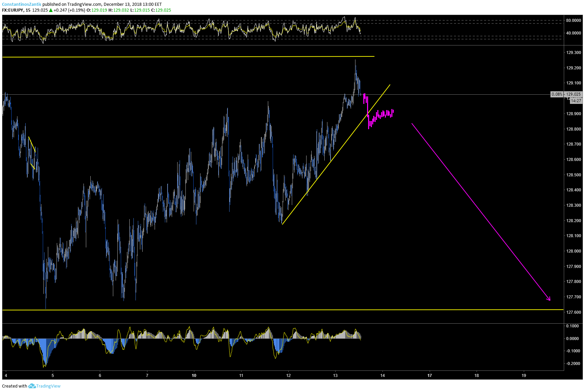Click the TradingView logo icon at bottom
Viewport: 585px width, 392px height.
coord(32,386)
